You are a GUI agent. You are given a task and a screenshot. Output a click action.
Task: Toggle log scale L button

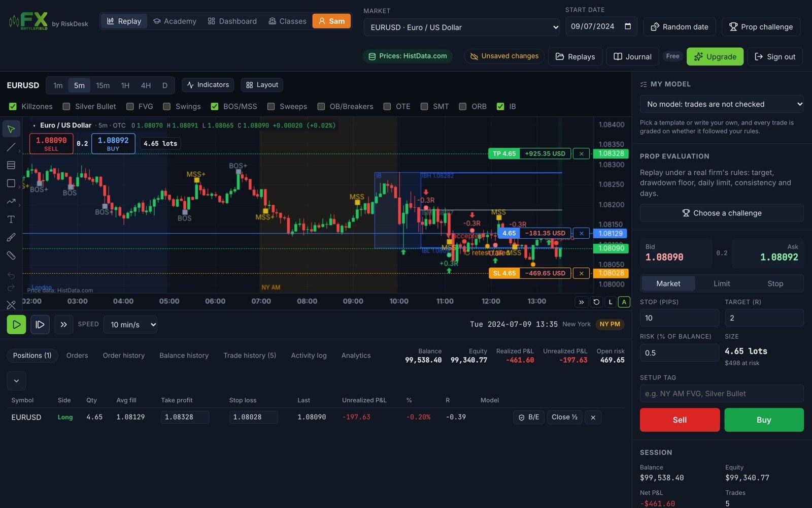coord(611,302)
